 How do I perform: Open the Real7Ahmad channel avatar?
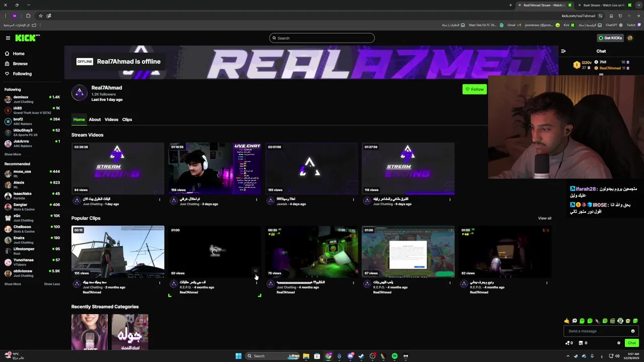coord(79,93)
